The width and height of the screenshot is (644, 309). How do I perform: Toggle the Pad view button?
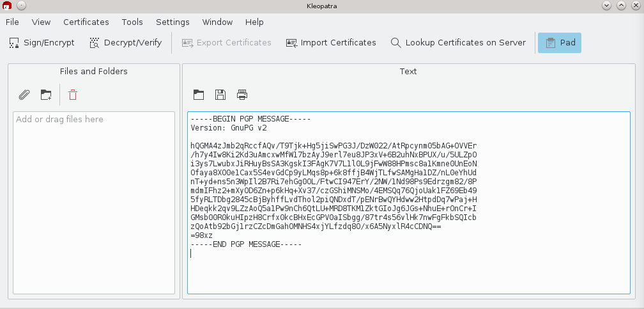click(560, 43)
